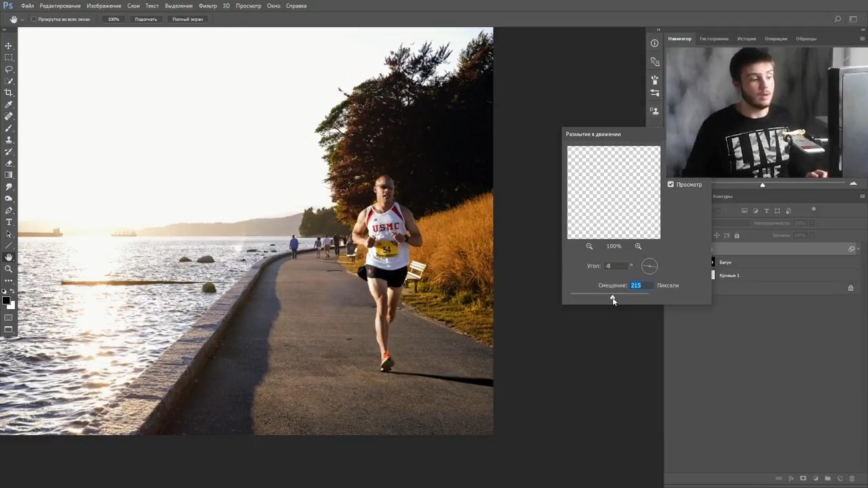
Task: Open the Edit Toolbar three-dots menu
Action: (x=9, y=280)
